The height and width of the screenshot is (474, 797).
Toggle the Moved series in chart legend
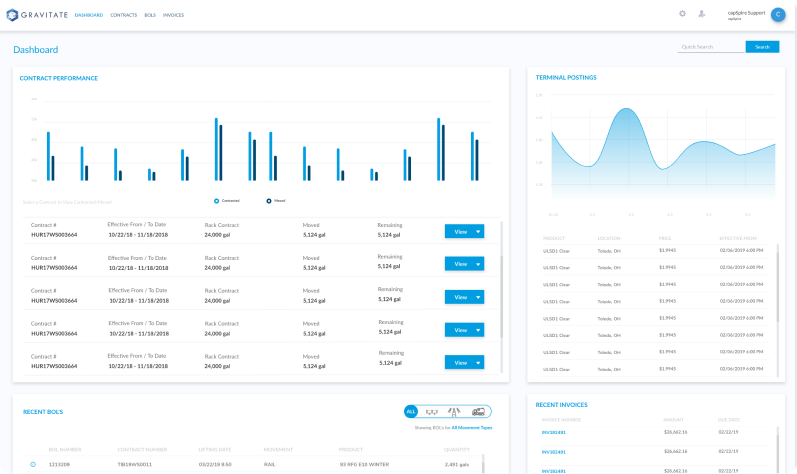(269, 200)
